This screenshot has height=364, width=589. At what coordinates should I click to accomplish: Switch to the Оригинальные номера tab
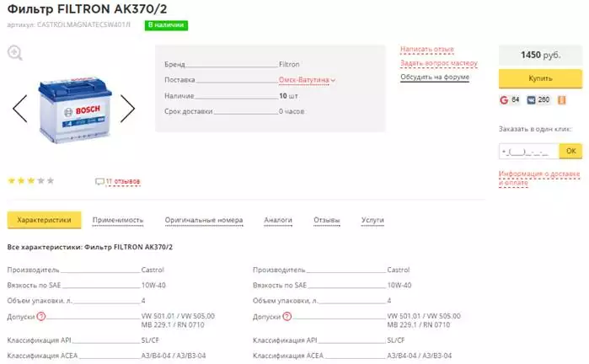(204, 220)
